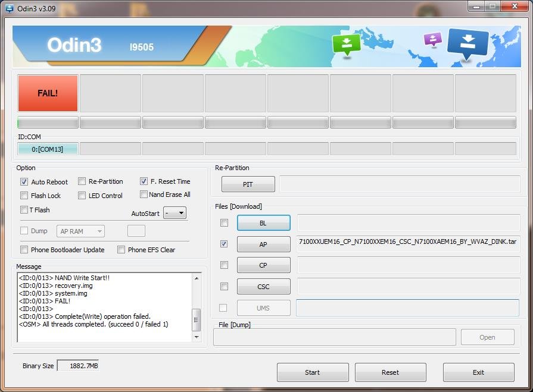Open the AutoStart dropdown
Image resolution: width=533 pixels, height=392 pixels.
point(174,213)
